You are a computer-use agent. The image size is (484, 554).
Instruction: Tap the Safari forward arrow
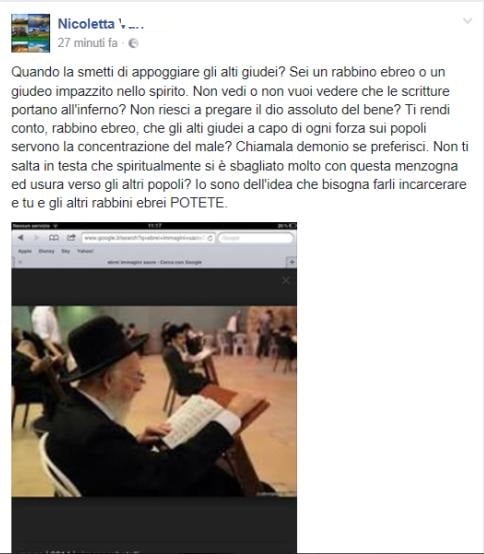(x=36, y=238)
